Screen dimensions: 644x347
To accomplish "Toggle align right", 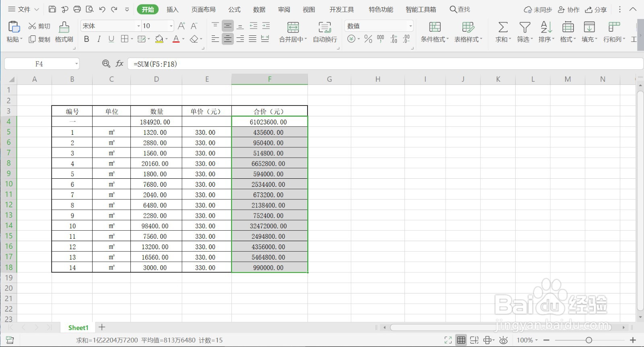I will click(x=240, y=39).
